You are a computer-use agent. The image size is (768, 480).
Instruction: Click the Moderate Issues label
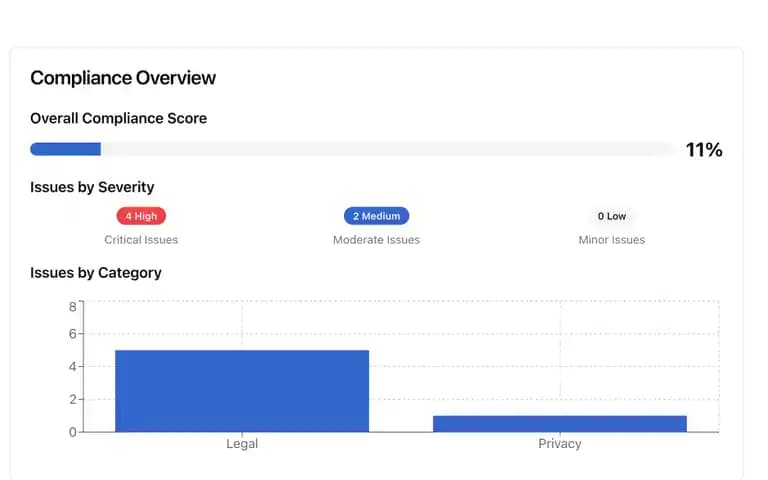point(376,240)
